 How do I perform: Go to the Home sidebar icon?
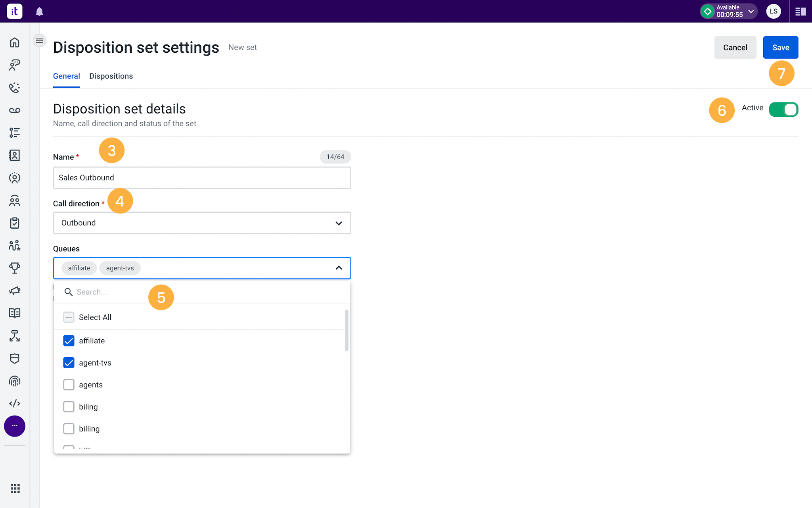15,42
